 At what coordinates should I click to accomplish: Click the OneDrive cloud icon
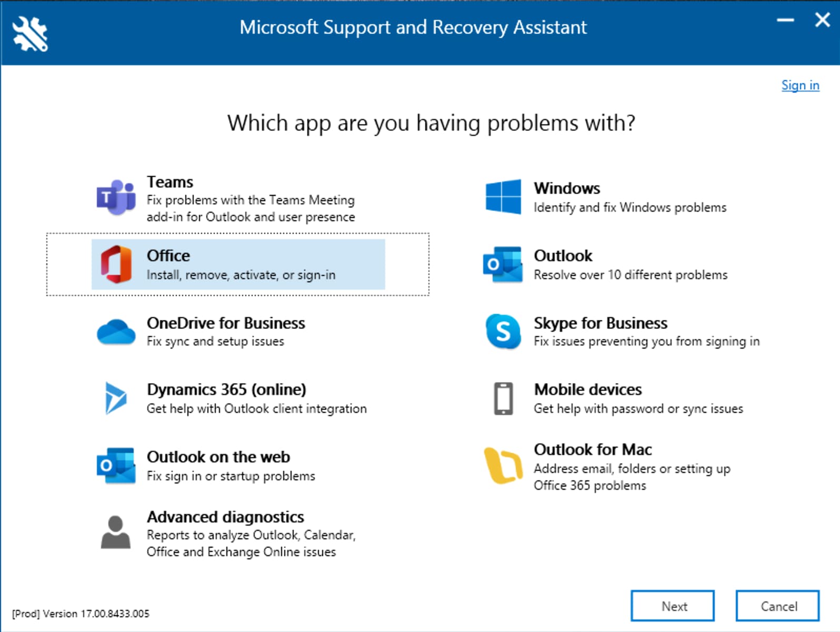(116, 332)
